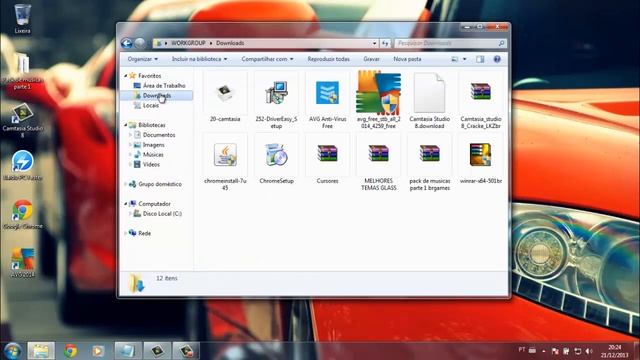640x360 pixels.
Task: Select the 252-DriverEasy_Setup installer icon
Action: coord(276,93)
